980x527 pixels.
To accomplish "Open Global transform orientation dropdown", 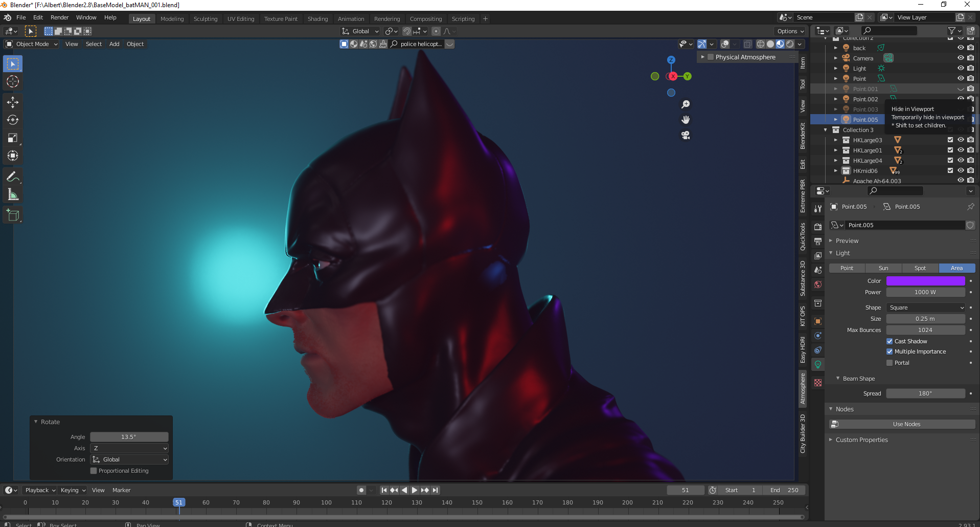I will click(360, 31).
